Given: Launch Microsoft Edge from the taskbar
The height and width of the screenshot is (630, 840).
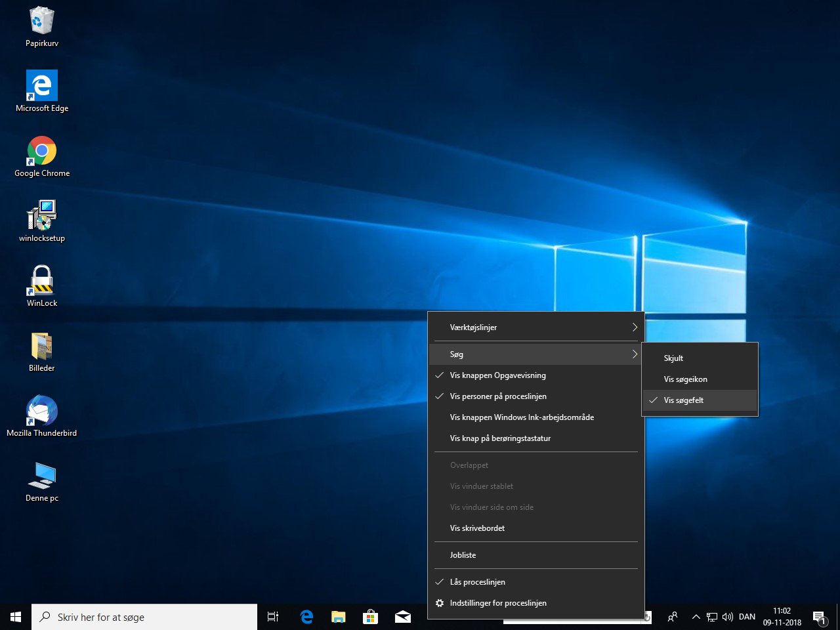Looking at the screenshot, I should tap(306, 617).
